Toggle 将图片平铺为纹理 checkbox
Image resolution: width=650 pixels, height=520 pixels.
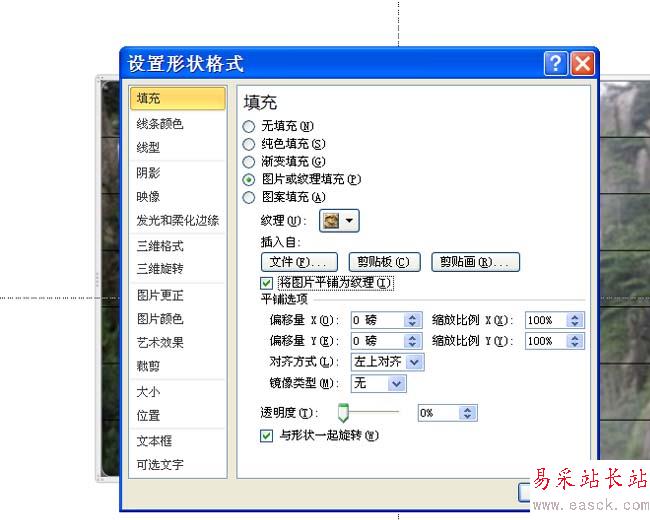(x=266, y=283)
